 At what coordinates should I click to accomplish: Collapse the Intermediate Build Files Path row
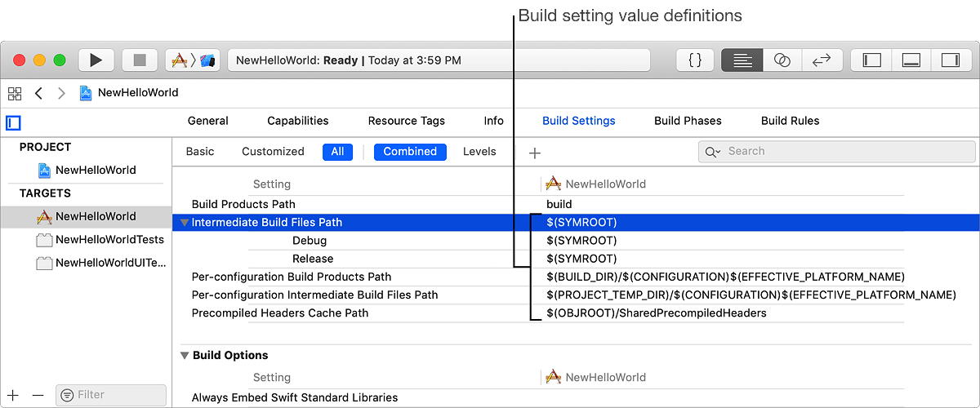(185, 223)
